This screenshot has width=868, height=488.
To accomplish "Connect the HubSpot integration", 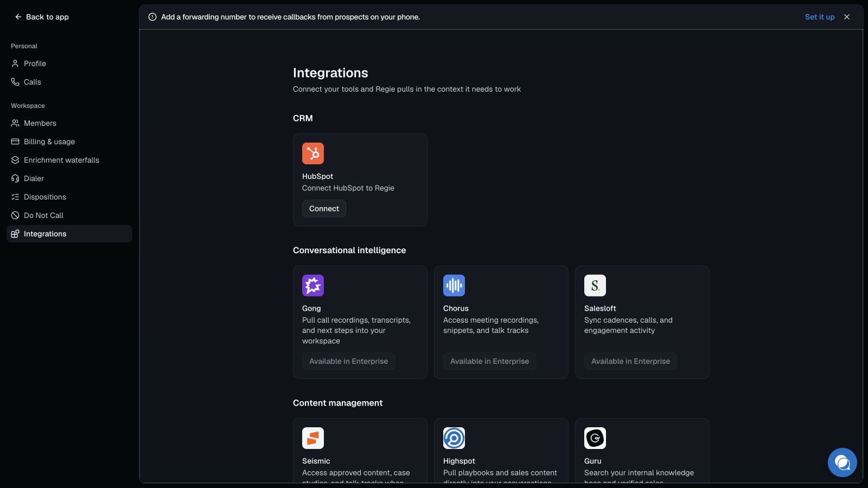I will [324, 209].
